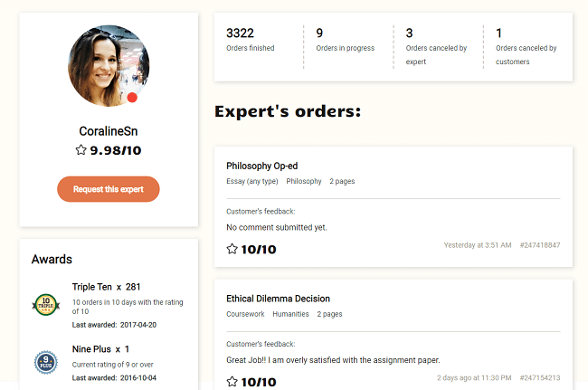This screenshot has width=588, height=390.
Task: Click order number #247154213
Action: pyautogui.click(x=540, y=377)
